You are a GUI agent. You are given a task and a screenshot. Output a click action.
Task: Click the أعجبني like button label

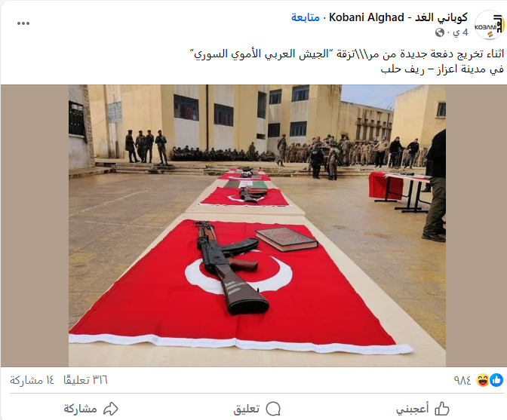pos(413,409)
